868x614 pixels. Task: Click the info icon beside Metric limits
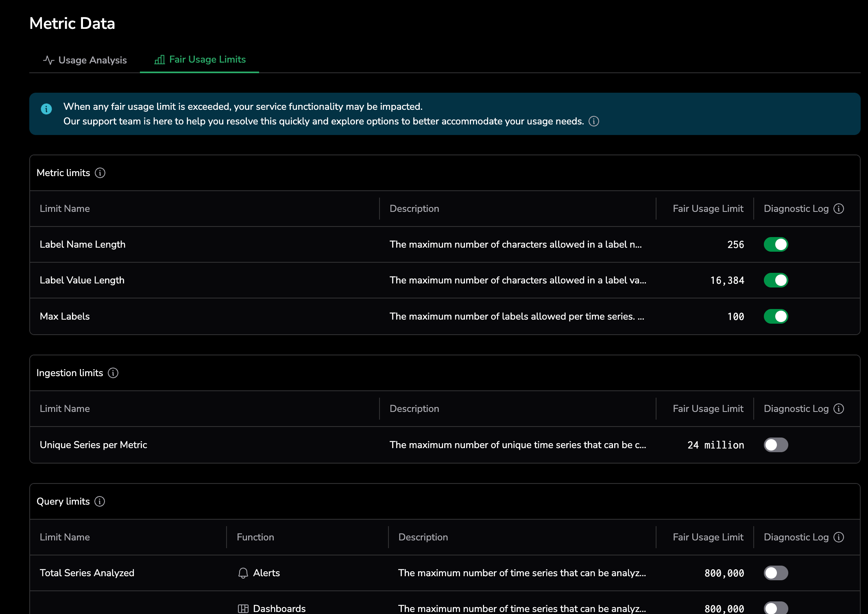[100, 173]
